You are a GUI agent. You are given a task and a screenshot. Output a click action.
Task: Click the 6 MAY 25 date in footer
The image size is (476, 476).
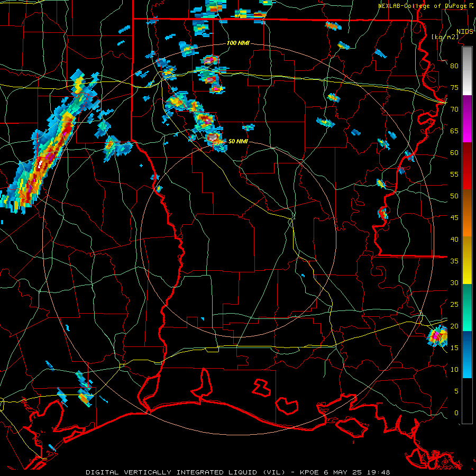pyautogui.click(x=342, y=472)
